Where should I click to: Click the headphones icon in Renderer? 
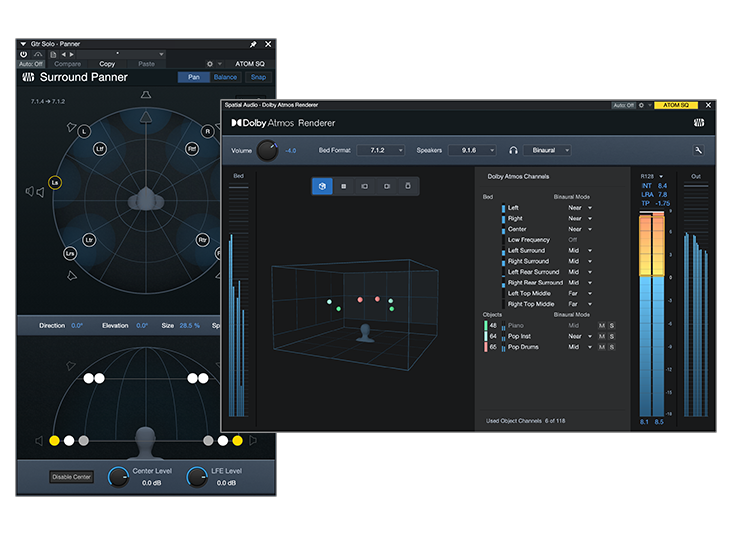pyautogui.click(x=514, y=150)
